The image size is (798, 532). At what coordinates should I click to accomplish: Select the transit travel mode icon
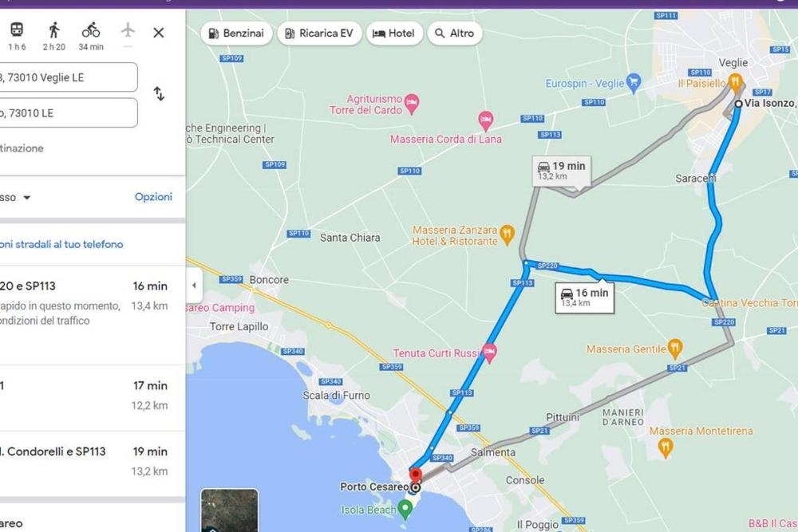click(x=17, y=31)
